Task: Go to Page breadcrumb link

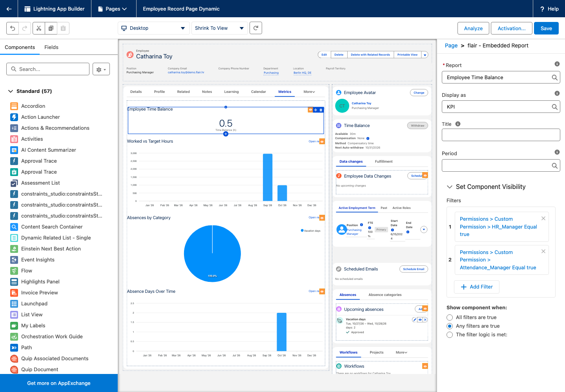Action: pos(451,45)
